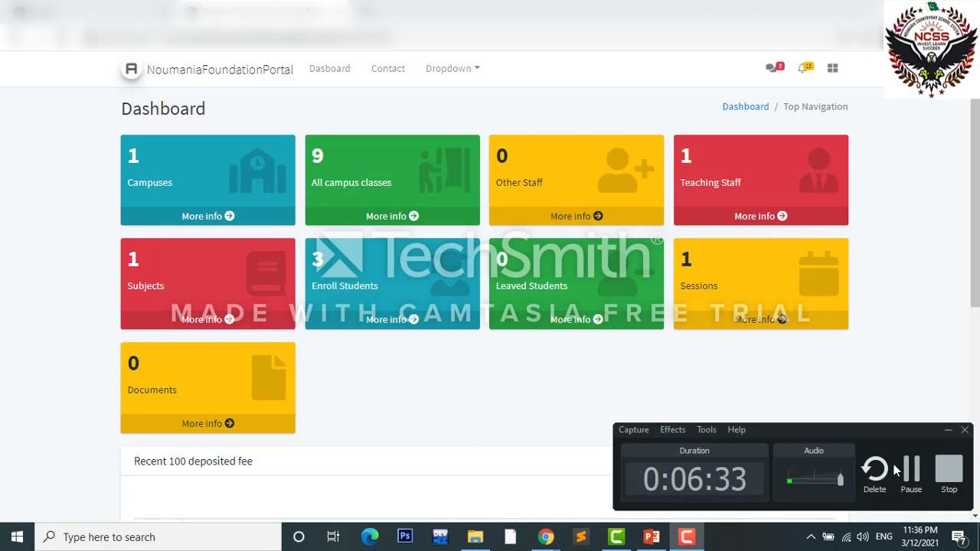Click More info on Sessions card

pos(760,320)
